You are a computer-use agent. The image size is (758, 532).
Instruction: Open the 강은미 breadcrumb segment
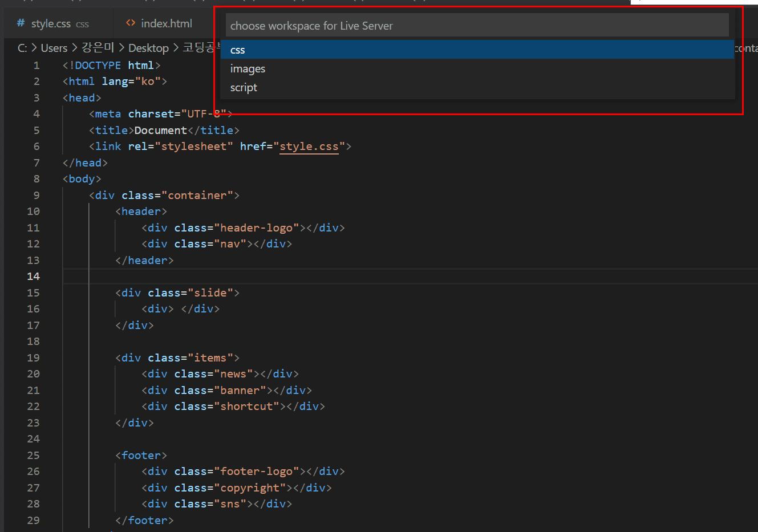pos(98,47)
